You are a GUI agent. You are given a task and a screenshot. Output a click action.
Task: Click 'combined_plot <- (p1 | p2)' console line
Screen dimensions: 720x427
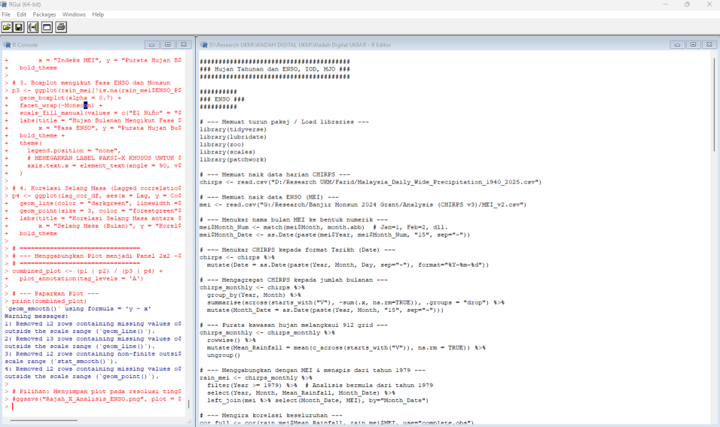point(87,271)
